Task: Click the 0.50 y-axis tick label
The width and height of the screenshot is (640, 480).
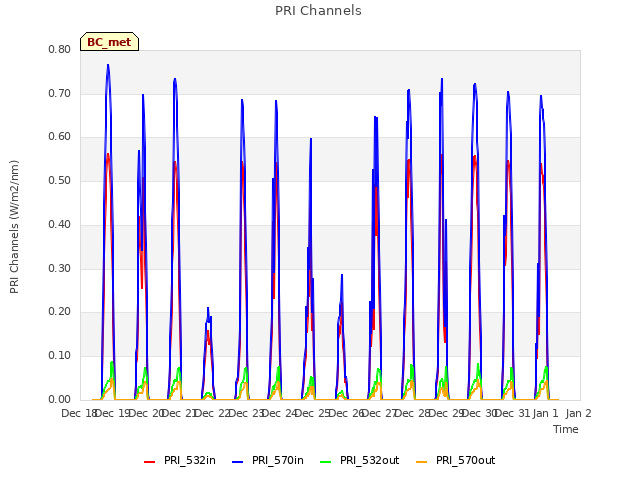Action: click(60, 180)
